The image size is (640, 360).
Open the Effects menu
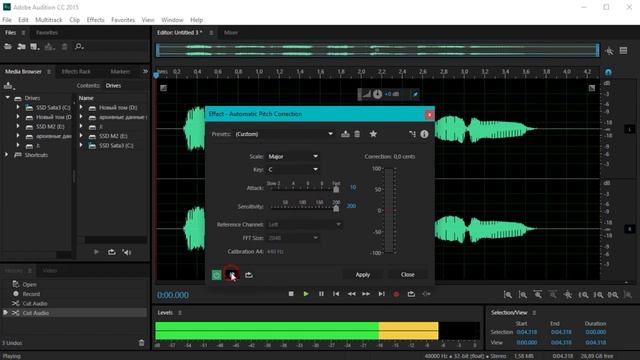click(95, 20)
